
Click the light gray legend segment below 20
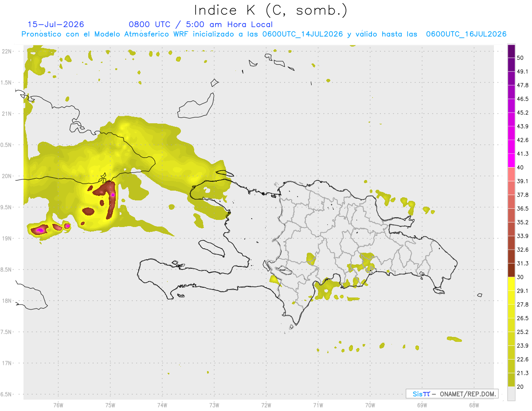(511, 394)
